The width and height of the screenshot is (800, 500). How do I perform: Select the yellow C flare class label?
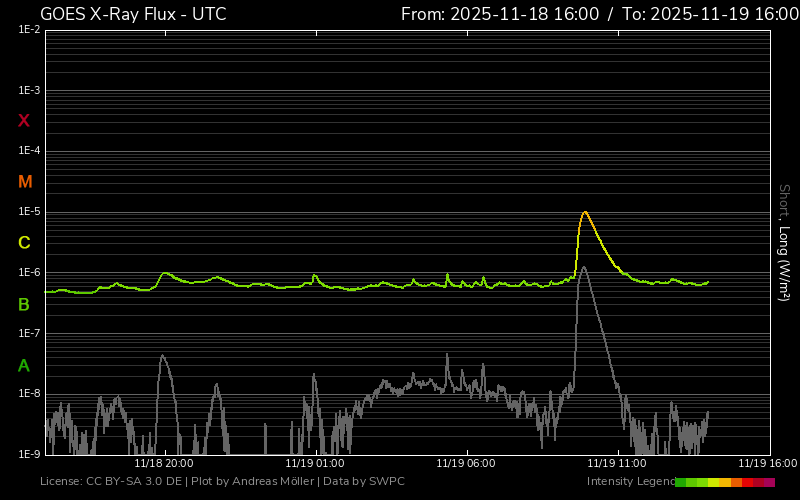[x=24, y=243]
